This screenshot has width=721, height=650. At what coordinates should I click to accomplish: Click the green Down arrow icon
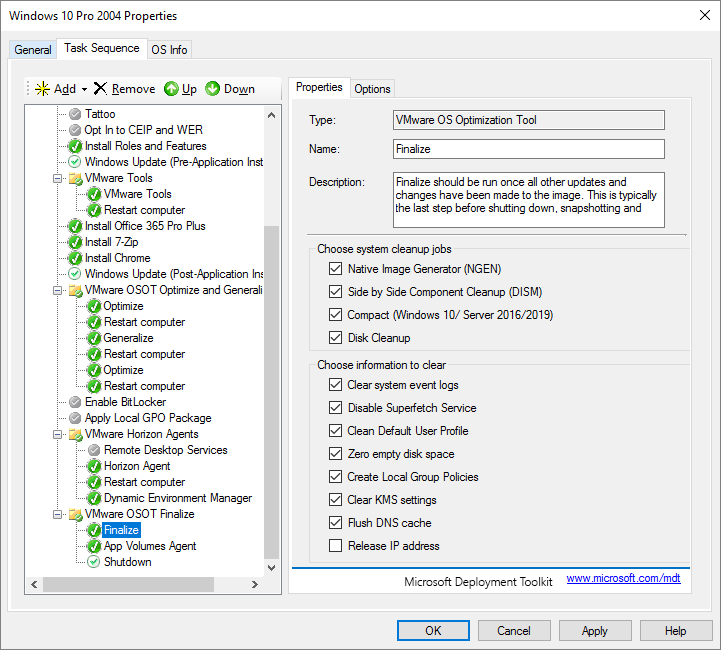[213, 89]
